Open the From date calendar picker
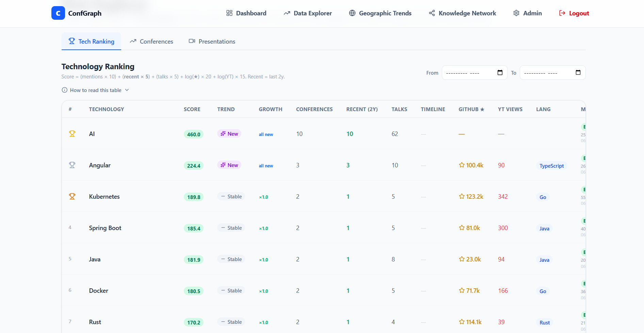The height and width of the screenshot is (333, 644). 500,73
